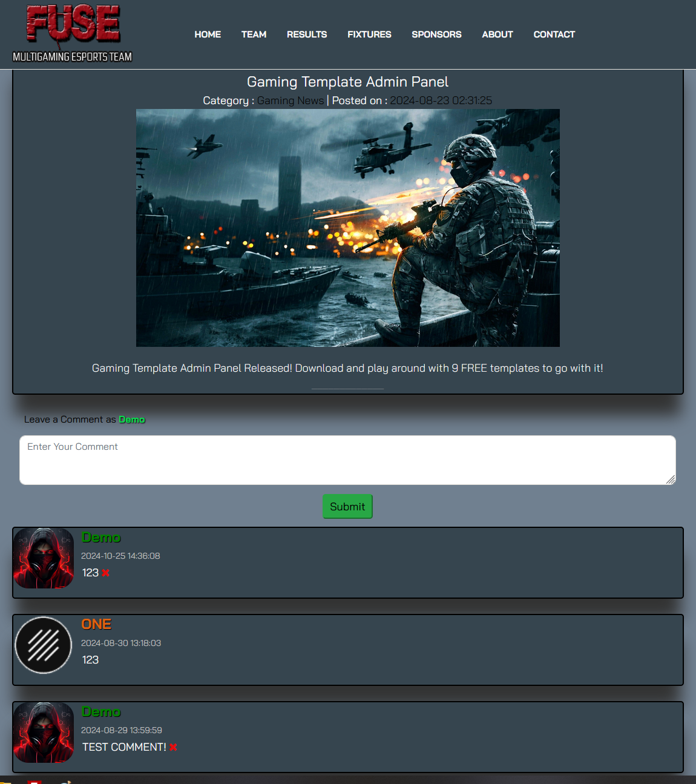Grab the comment box resize handle

tap(671, 479)
